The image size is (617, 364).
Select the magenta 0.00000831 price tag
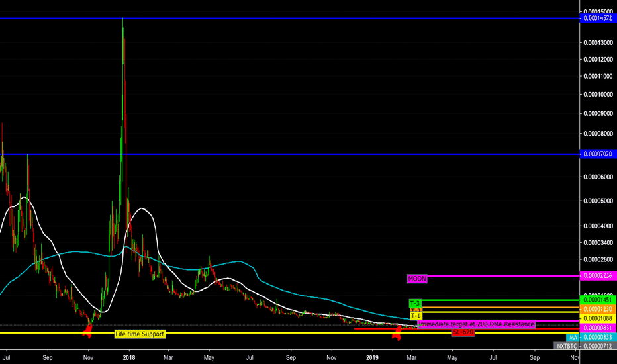coord(598,328)
